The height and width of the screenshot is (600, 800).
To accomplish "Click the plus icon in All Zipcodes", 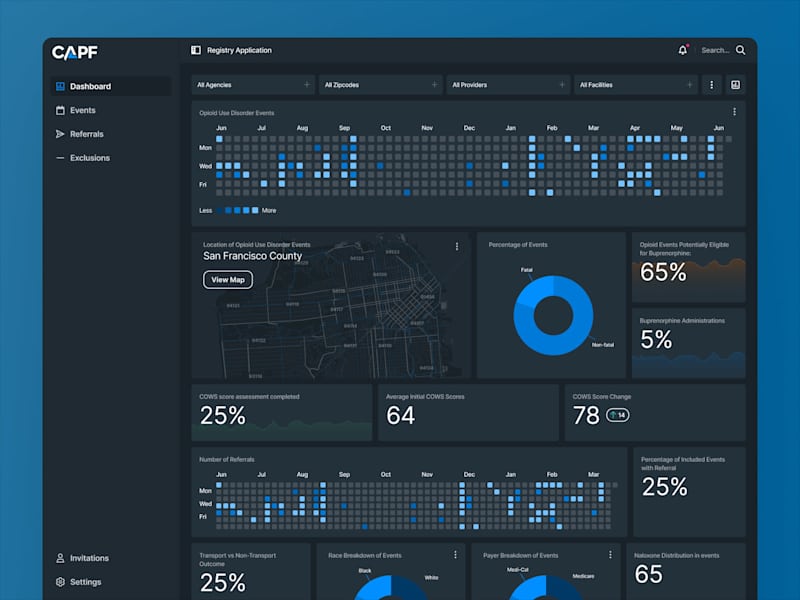I will pyautogui.click(x=434, y=85).
